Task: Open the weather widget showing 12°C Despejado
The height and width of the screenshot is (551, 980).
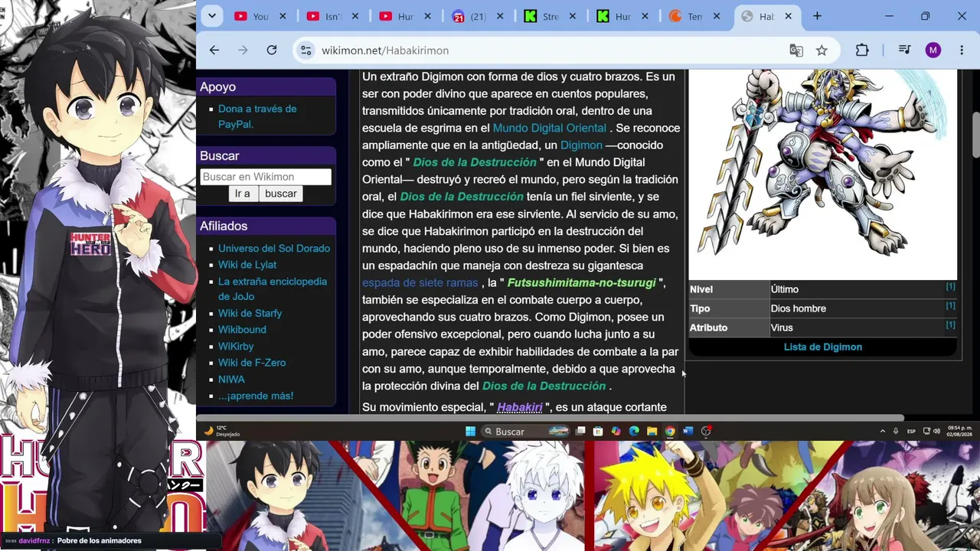Action: tap(222, 431)
